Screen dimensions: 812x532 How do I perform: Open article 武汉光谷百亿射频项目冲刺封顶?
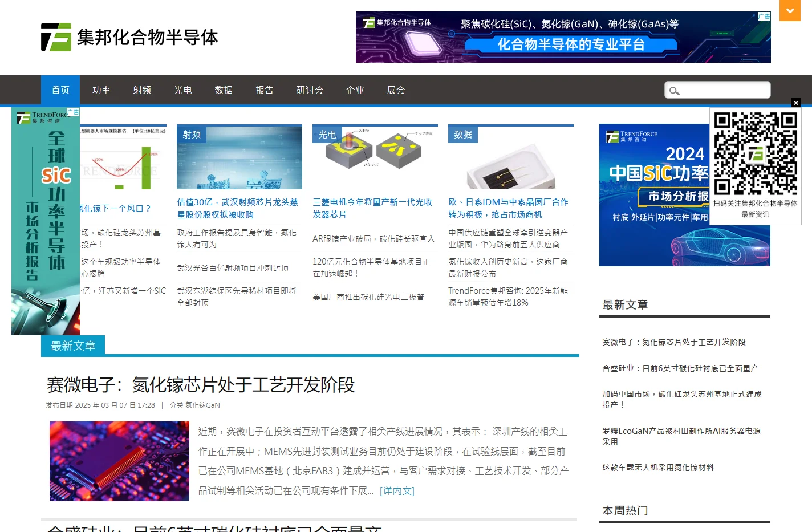pyautogui.click(x=233, y=268)
